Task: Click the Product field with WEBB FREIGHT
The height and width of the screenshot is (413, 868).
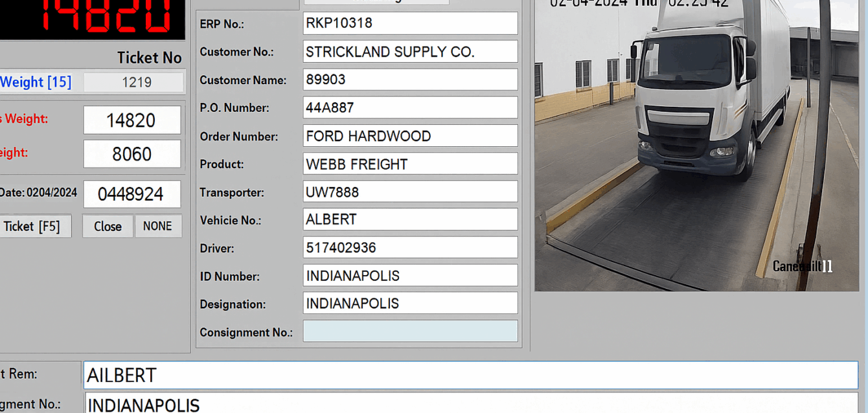Action: coord(410,164)
